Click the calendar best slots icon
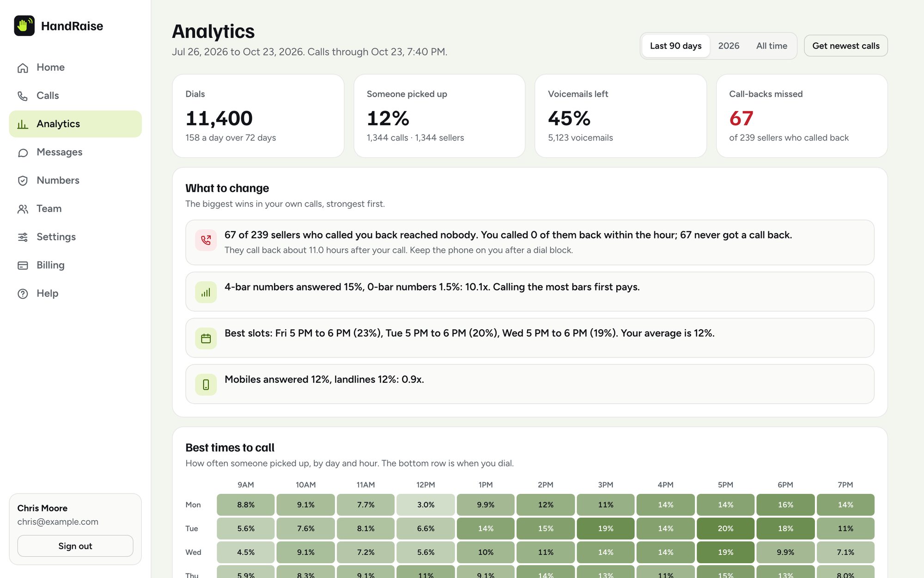The width and height of the screenshot is (924, 578). (206, 338)
